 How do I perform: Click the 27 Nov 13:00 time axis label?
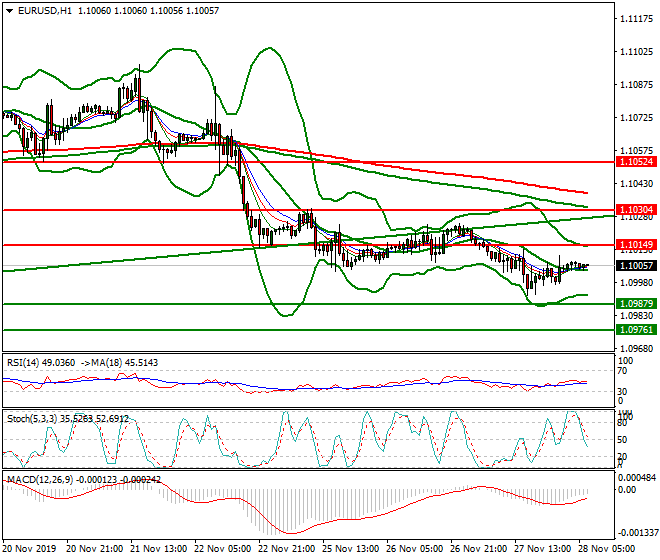543,549
